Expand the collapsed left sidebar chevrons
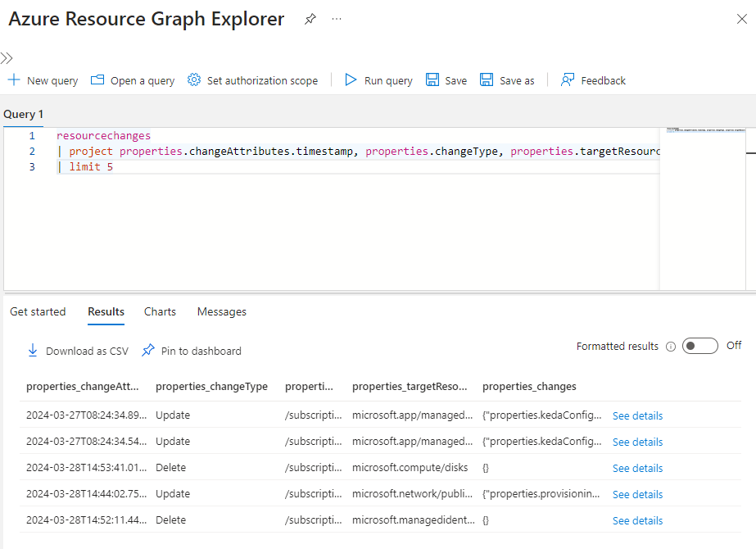Viewport: 756px width, 549px height. coord(7,58)
